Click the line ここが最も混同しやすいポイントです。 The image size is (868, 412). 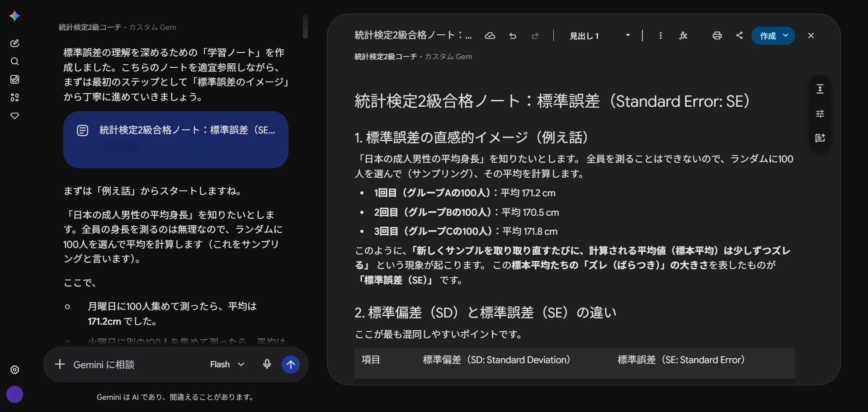[439, 334]
